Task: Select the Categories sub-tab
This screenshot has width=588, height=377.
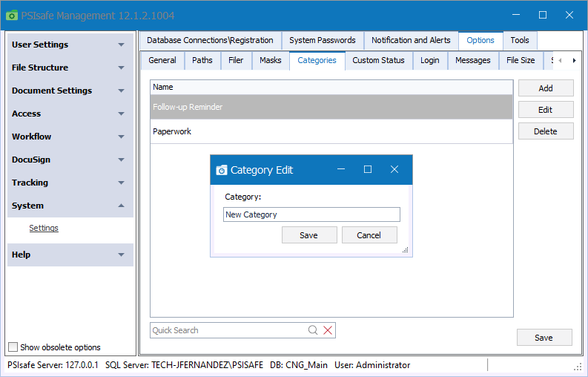Action: click(x=317, y=60)
